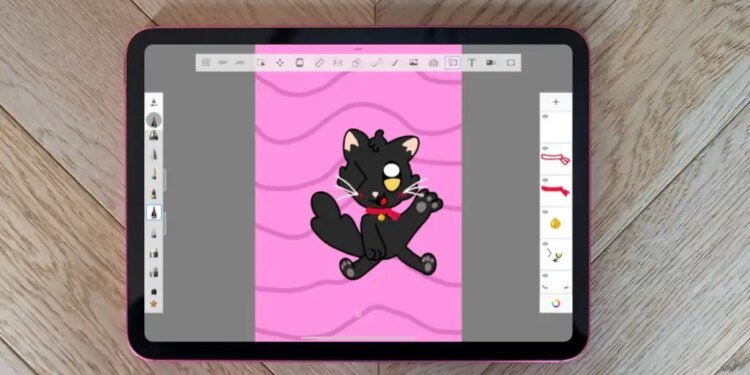The image size is (750, 375).
Task: Toggle visibility of the bottom blush marks layer
Action: (x=545, y=276)
